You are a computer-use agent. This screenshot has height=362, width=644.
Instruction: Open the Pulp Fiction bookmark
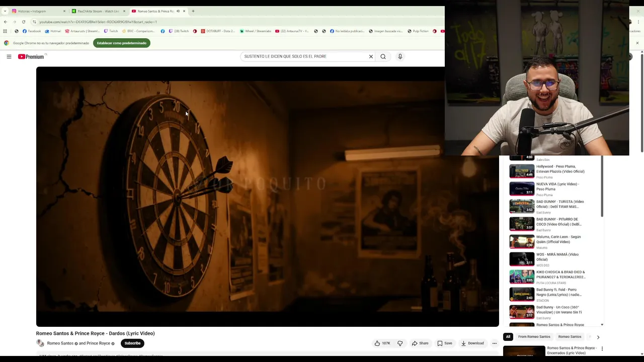pos(418,31)
